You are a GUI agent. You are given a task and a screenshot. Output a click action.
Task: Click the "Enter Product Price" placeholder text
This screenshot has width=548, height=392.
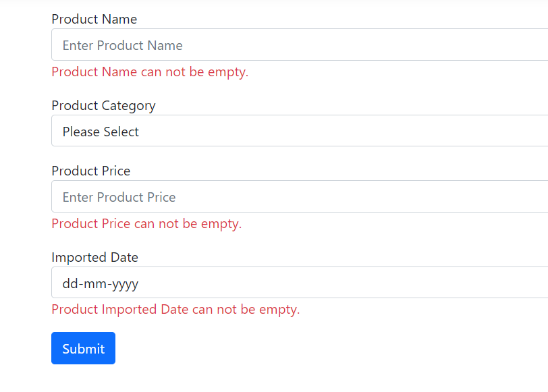click(x=119, y=198)
